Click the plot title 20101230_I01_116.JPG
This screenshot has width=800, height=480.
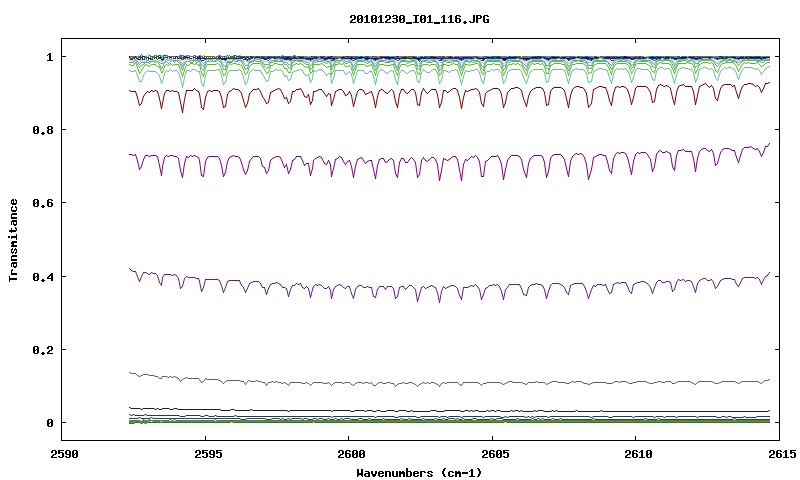pos(419,19)
